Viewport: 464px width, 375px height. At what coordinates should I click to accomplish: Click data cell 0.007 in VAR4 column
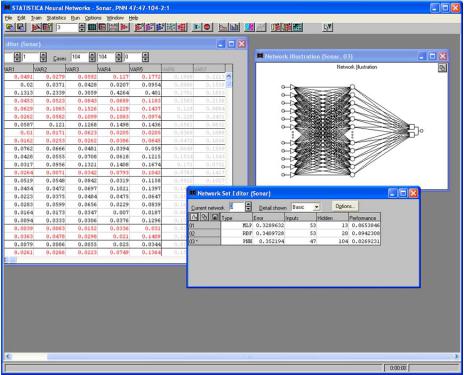(x=113, y=212)
